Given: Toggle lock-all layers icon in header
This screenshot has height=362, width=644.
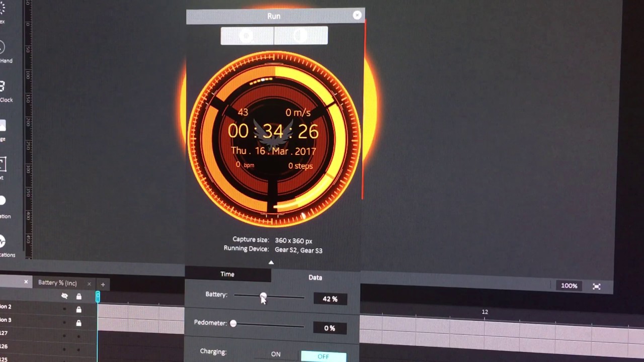Looking at the screenshot, I should 78,297.
